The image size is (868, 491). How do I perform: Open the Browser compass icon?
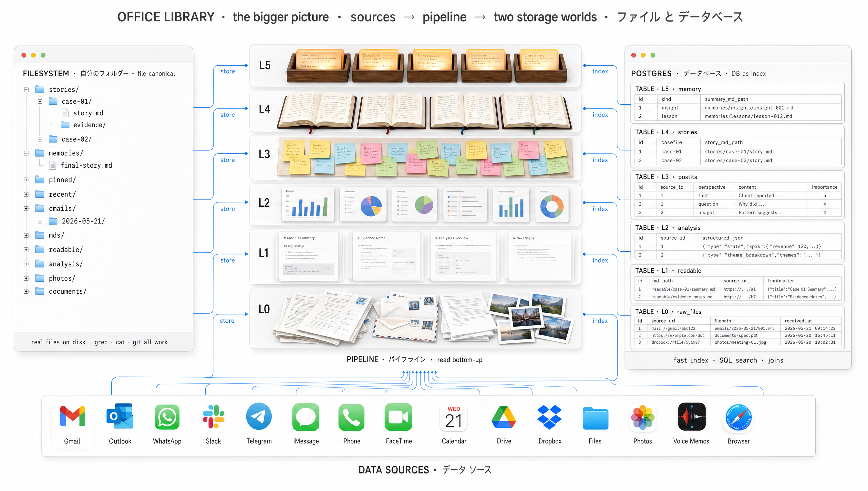click(x=738, y=417)
